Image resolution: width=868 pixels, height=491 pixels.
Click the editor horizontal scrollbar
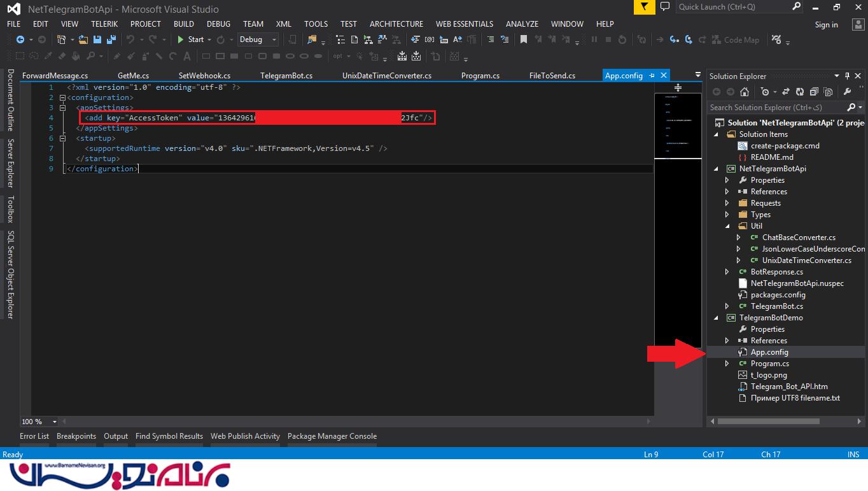pos(356,422)
